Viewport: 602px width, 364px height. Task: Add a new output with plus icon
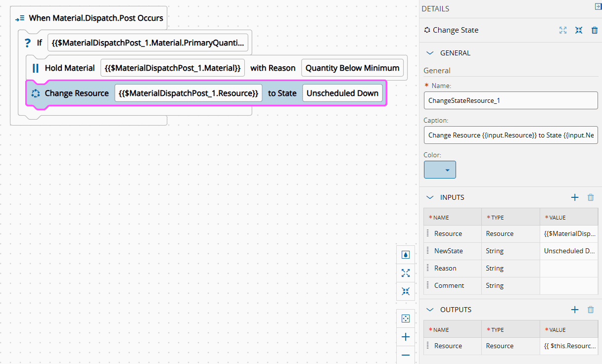575,310
